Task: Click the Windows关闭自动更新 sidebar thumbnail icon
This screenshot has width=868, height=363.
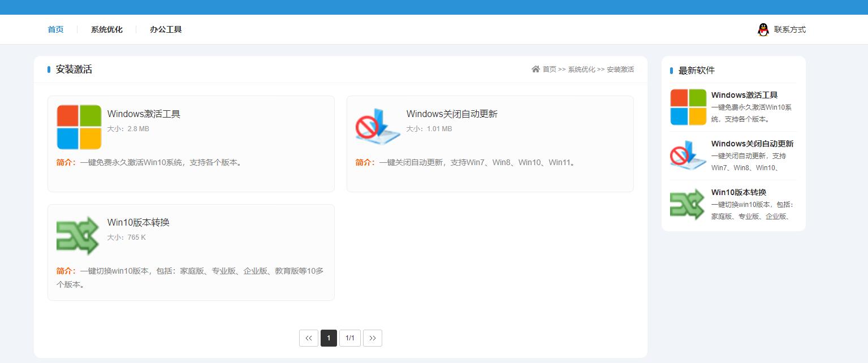Action: [687, 155]
